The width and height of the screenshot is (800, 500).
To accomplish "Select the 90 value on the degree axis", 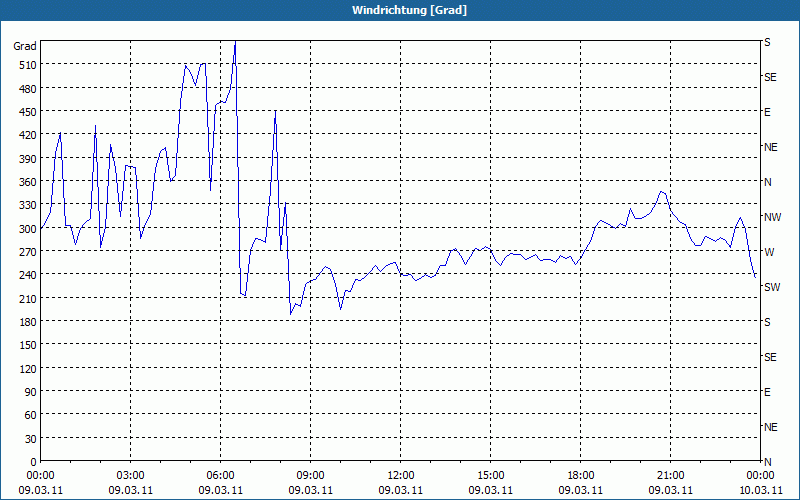I will (x=31, y=391).
